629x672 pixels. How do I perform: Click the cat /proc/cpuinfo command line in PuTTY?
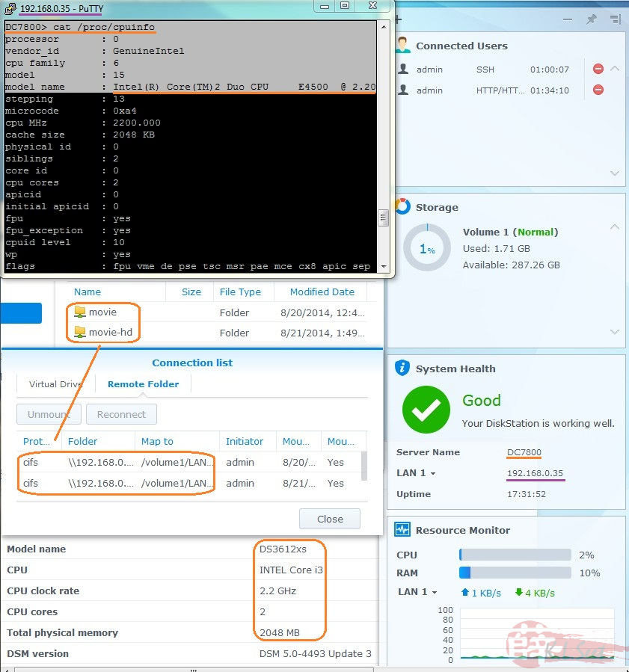coord(80,27)
